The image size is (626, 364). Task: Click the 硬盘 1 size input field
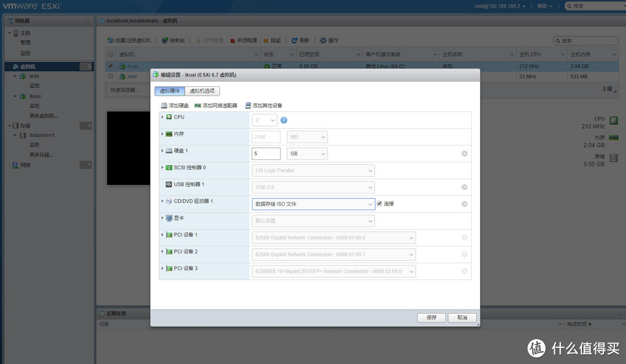(x=265, y=153)
